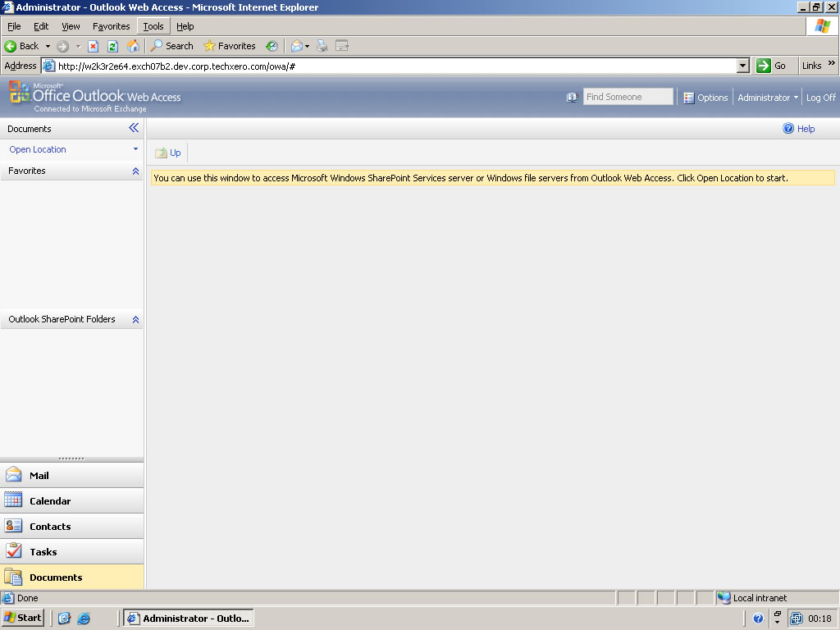Switch to the Contacts module
Viewport: 840px width, 630px height.
[49, 527]
